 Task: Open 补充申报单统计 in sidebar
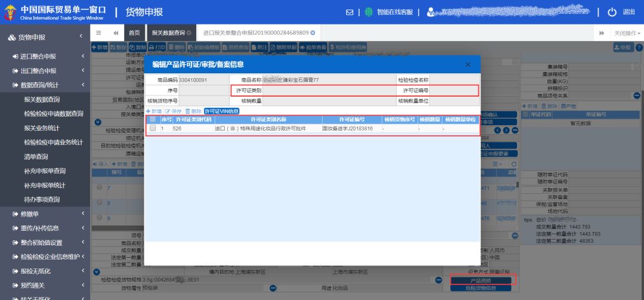(45, 185)
